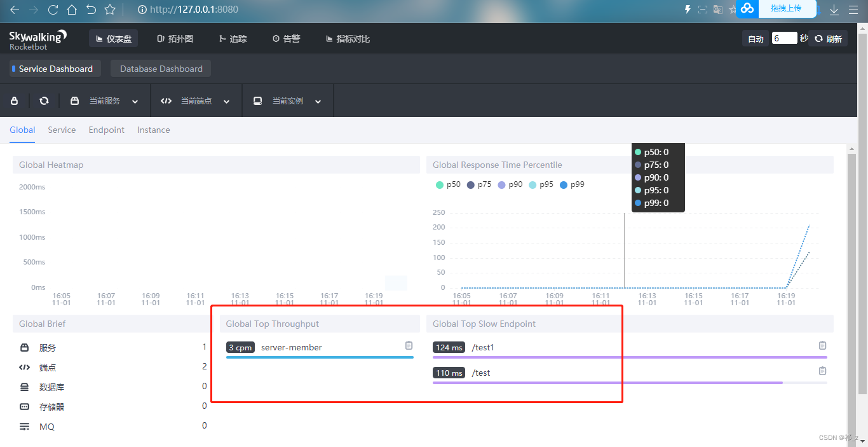Switch to the Instance tab

154,130
